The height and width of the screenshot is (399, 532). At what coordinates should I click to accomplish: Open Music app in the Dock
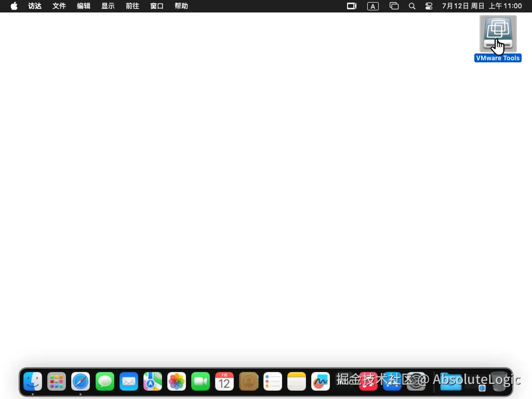point(368,381)
